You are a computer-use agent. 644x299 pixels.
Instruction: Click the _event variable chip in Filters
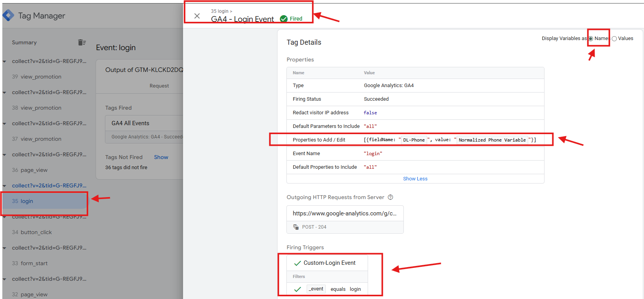316,289
